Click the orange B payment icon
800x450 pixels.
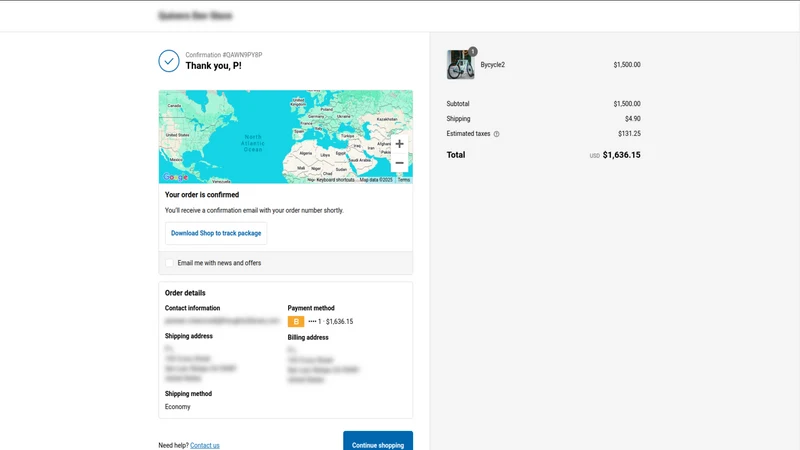point(296,321)
